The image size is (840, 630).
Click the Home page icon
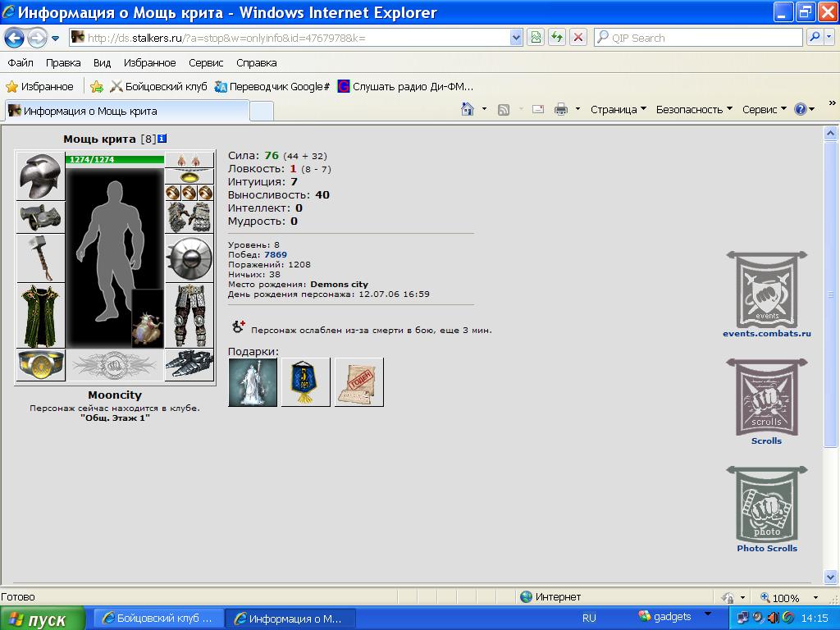(x=467, y=109)
